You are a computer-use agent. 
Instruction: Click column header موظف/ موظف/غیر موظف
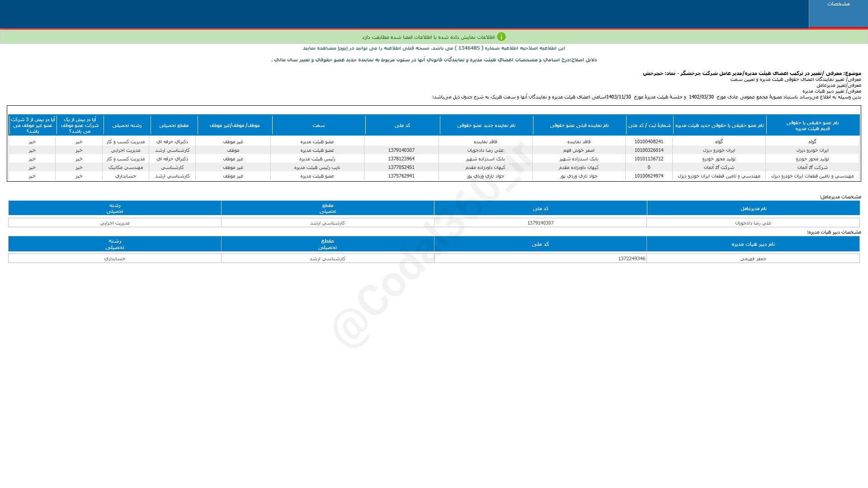coord(235,125)
